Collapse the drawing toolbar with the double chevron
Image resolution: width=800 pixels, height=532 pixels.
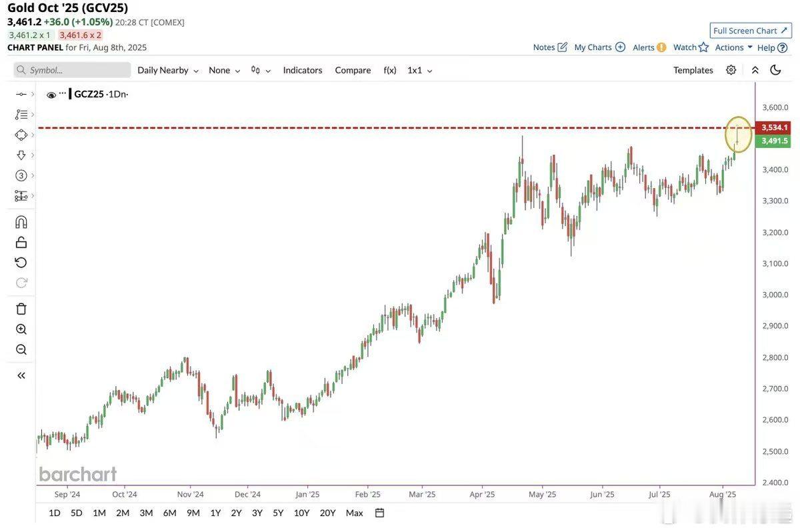pyautogui.click(x=21, y=375)
